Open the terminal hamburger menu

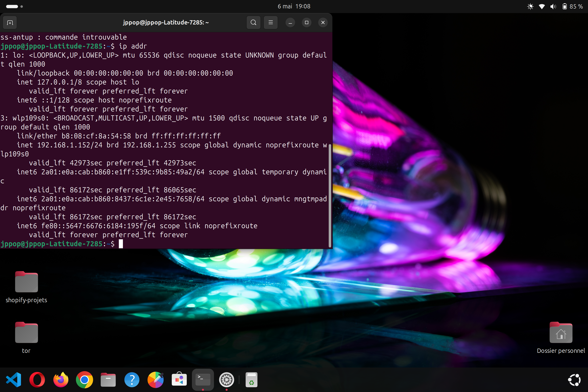click(x=271, y=22)
